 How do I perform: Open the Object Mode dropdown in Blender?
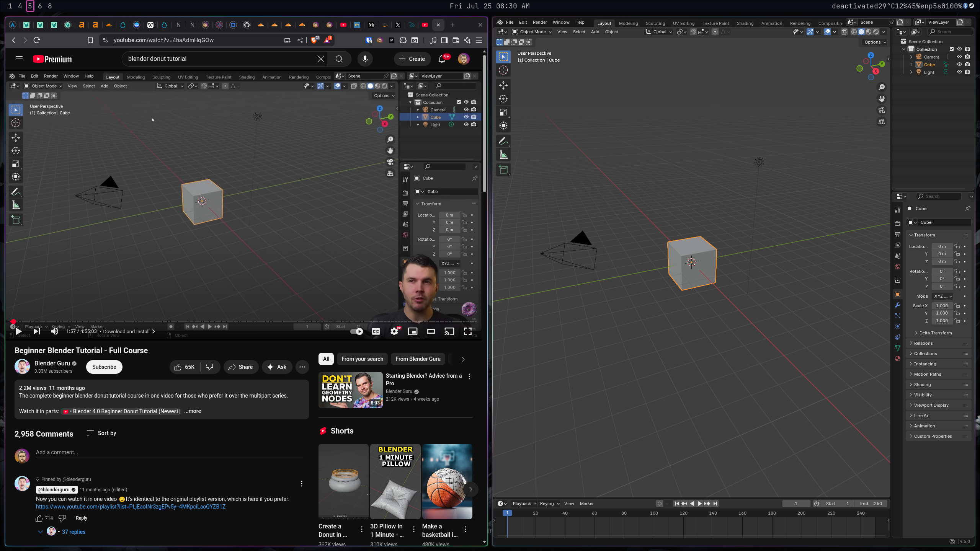point(532,32)
